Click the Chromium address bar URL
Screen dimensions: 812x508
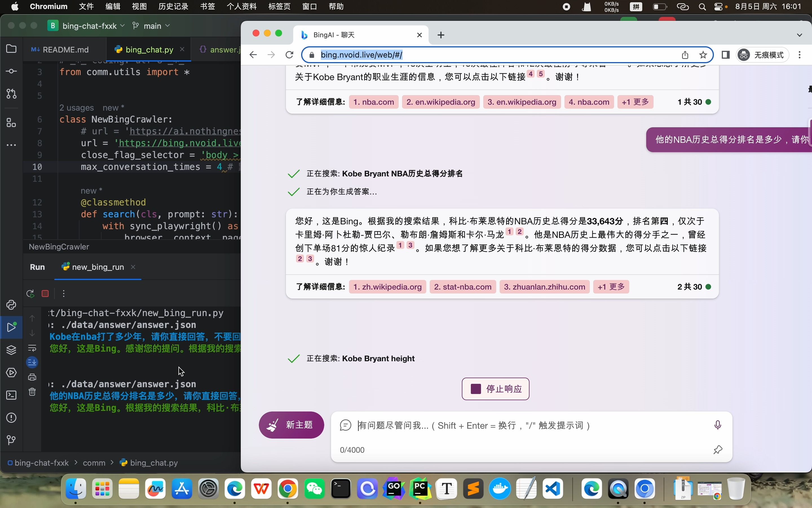pyautogui.click(x=361, y=55)
